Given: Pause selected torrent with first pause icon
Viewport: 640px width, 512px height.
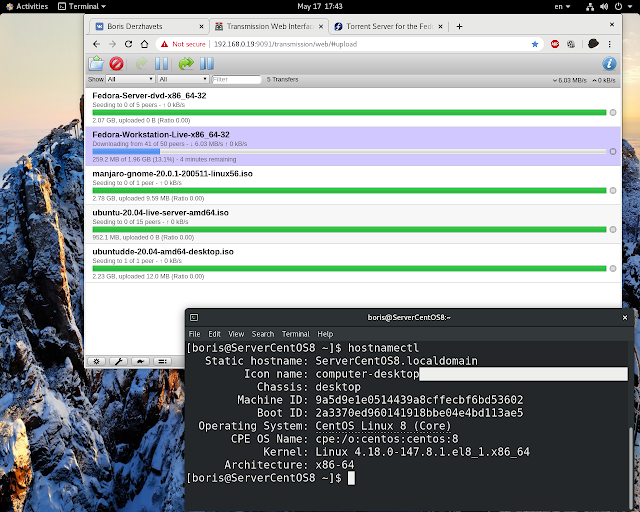Looking at the screenshot, I should [161, 64].
